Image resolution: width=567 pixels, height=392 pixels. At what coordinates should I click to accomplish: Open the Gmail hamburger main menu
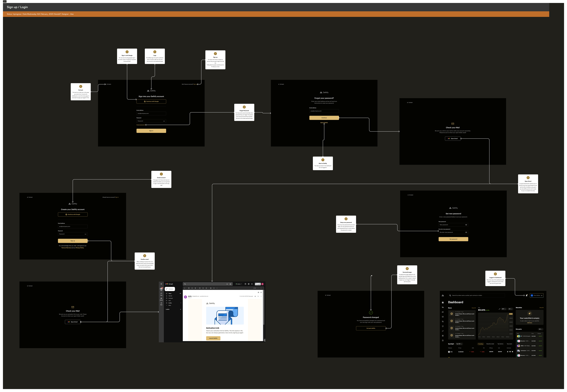click(x=161, y=284)
